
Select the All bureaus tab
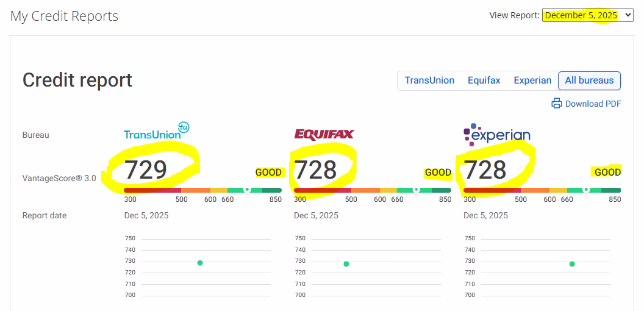point(589,80)
